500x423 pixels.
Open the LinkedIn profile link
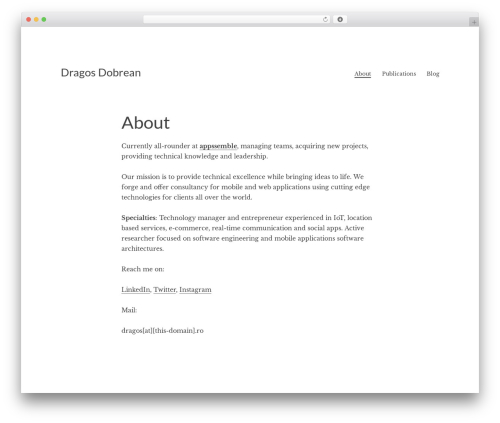pos(136,289)
